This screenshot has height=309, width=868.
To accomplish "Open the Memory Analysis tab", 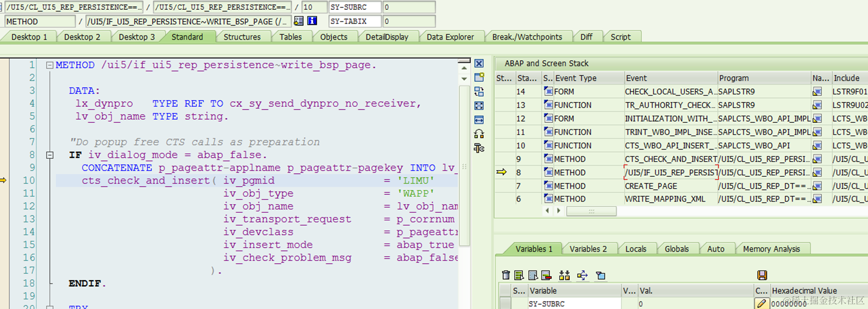I will pyautogui.click(x=771, y=249).
